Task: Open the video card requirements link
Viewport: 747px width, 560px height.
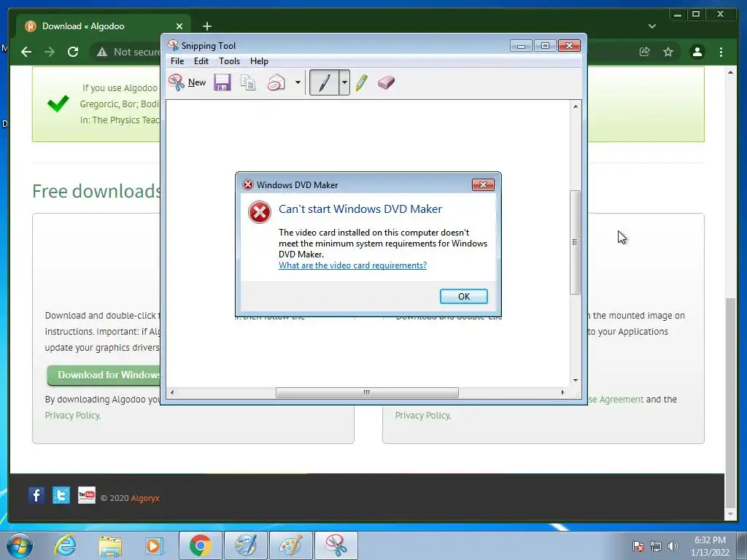Action: point(352,265)
